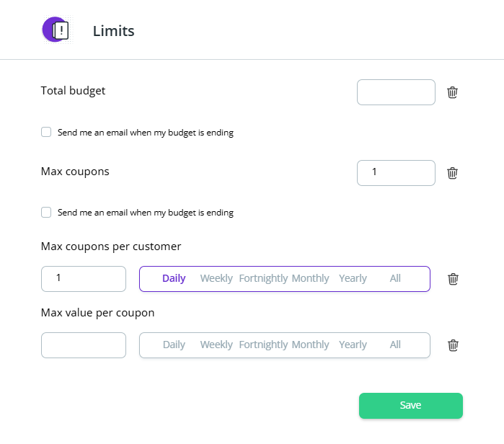
Task: Choose Monthly for Max value per coupon
Action: pyautogui.click(x=310, y=345)
